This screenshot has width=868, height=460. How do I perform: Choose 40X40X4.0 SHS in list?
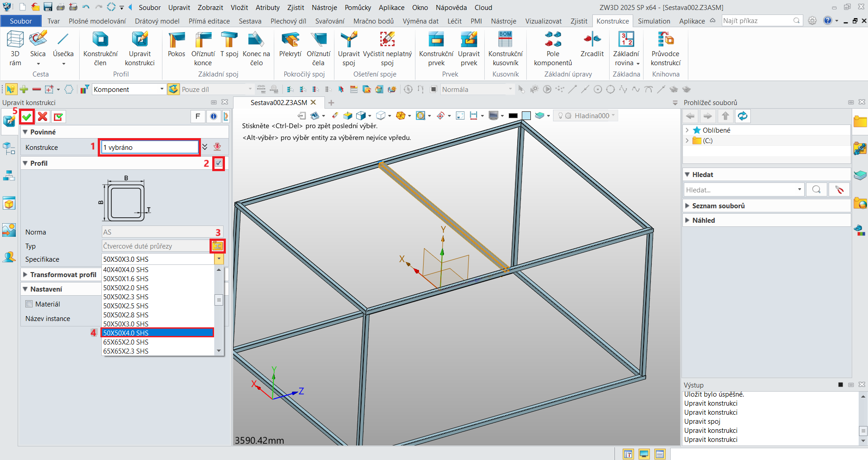(x=157, y=269)
